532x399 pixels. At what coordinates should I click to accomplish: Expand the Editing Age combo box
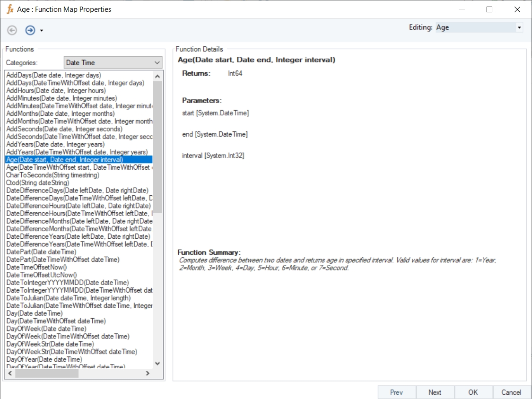click(519, 27)
